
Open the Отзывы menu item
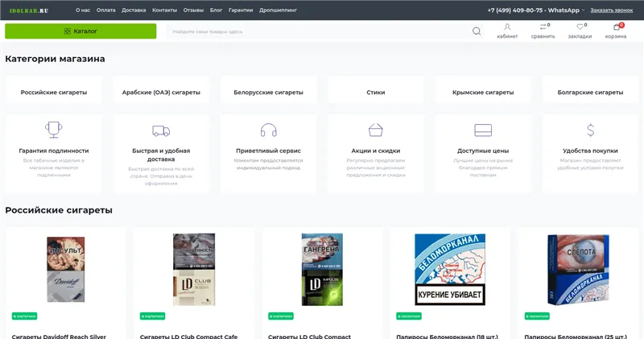pyautogui.click(x=193, y=10)
